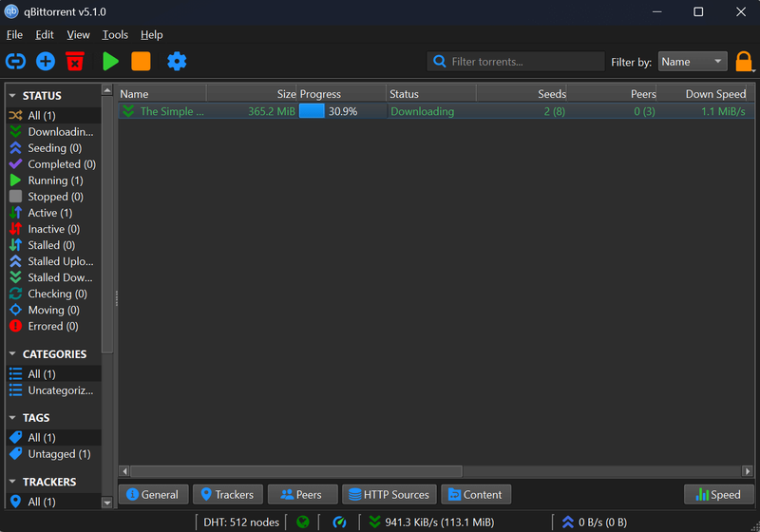Collapse the CATEGORIES section
This screenshot has height=532, width=760.
point(12,354)
